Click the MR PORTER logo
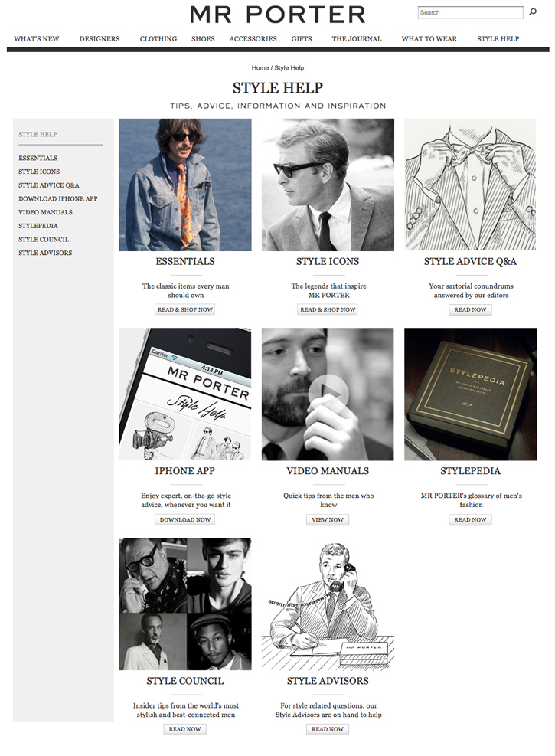 pyautogui.click(x=277, y=15)
